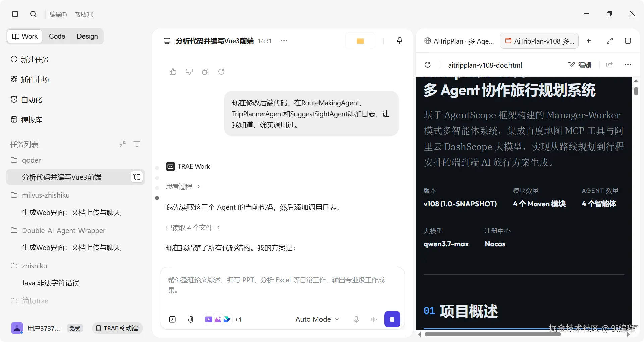
Task: Expand preview panel to fullscreen
Action: [x=610, y=41]
